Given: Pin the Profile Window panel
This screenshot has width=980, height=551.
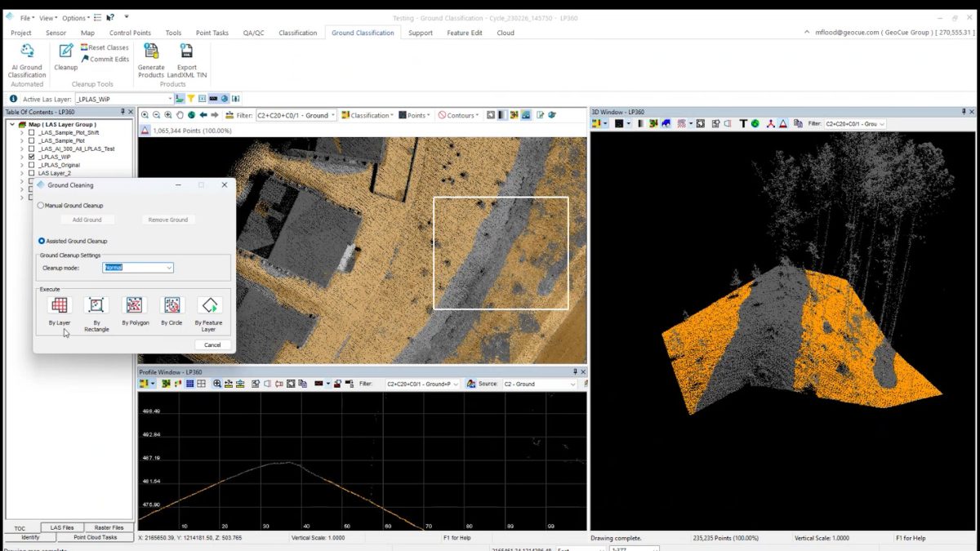Looking at the screenshot, I should (x=575, y=372).
